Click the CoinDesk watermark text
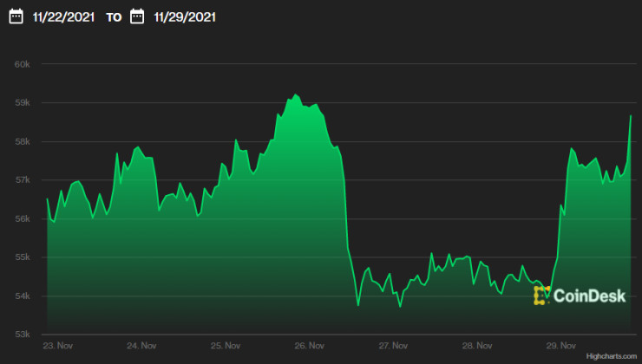This screenshot has width=642, height=364. pos(589,296)
